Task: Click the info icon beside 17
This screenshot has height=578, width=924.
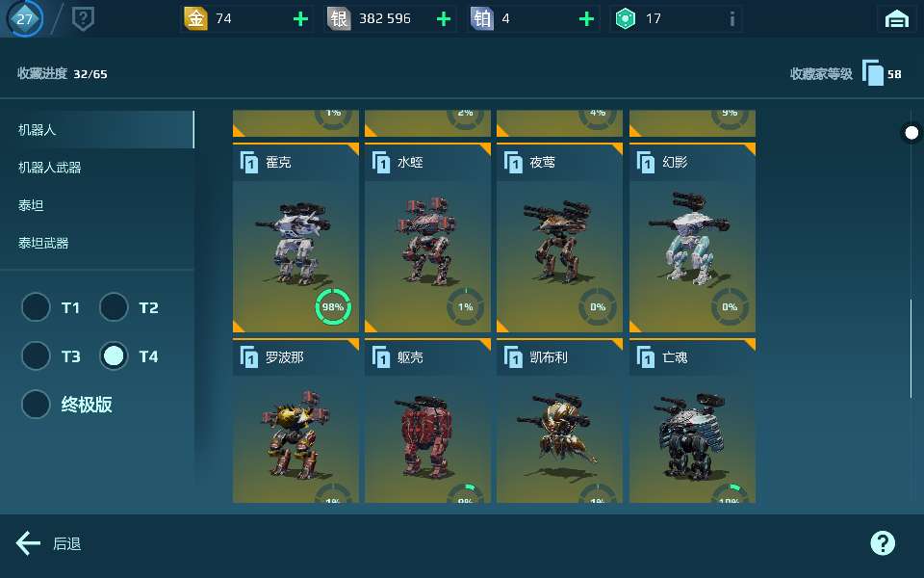Action: (x=731, y=19)
